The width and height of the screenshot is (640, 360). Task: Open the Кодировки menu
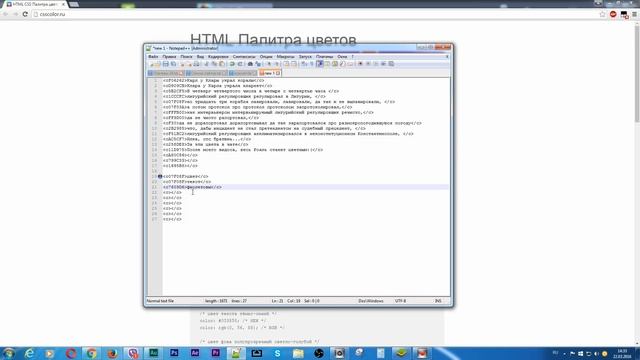[x=218, y=57]
